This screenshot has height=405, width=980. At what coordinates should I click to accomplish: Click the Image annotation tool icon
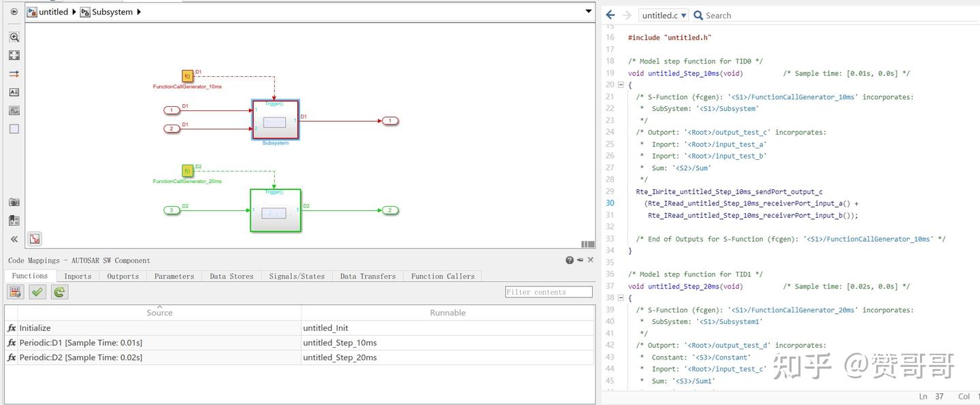(14, 110)
